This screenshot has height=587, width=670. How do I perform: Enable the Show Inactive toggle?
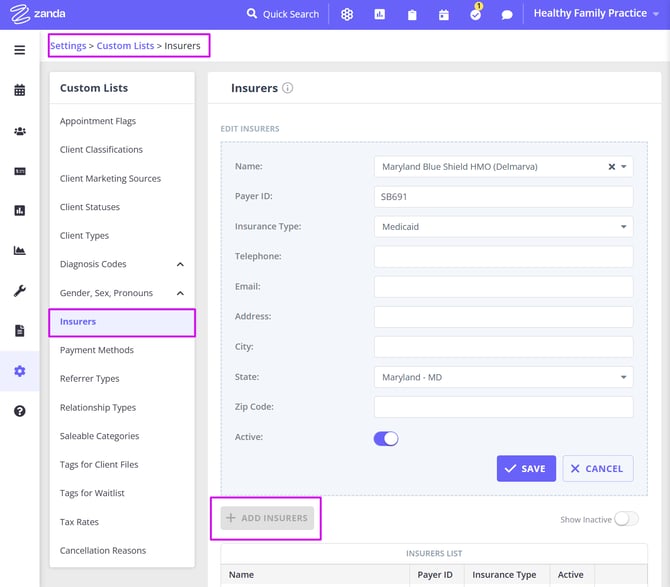[626, 519]
